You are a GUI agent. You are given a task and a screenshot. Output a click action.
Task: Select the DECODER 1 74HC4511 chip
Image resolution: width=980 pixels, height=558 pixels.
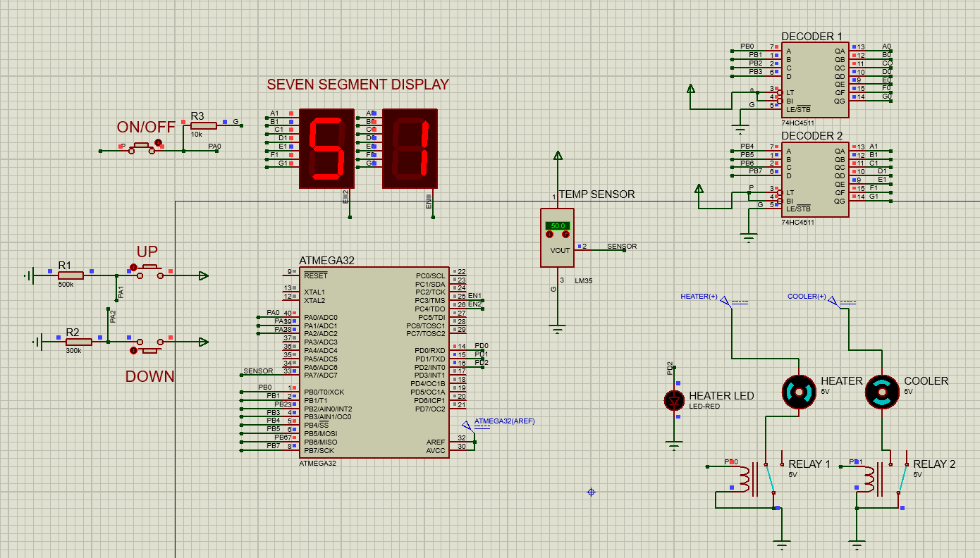click(815, 80)
